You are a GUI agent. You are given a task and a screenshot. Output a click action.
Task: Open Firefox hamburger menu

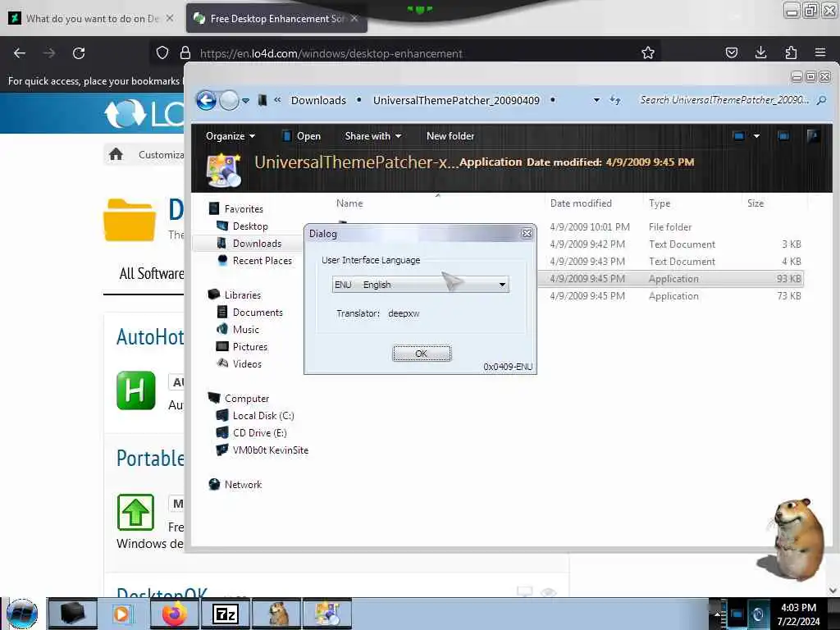[820, 52]
